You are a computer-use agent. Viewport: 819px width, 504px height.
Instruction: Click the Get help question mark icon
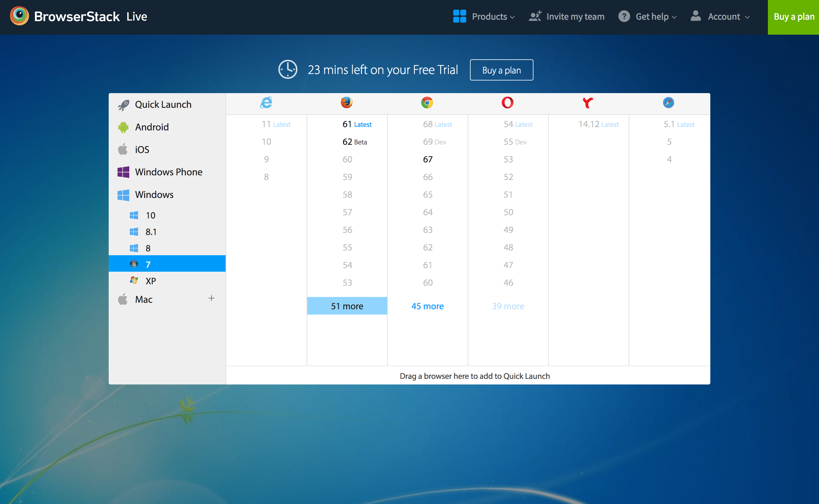pos(624,16)
